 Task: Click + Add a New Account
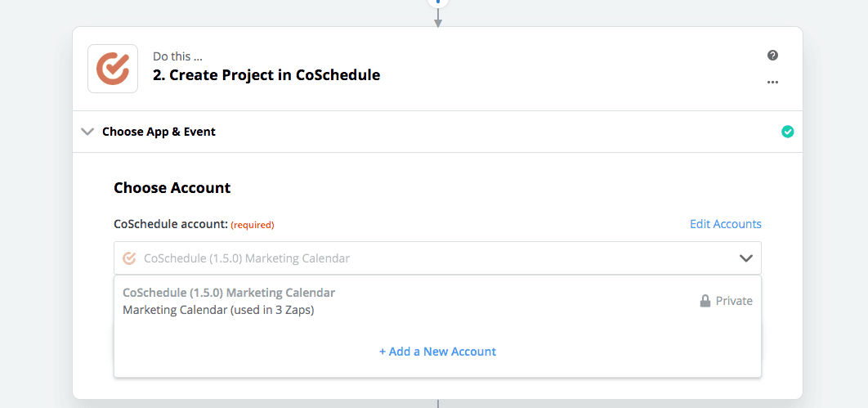437,352
